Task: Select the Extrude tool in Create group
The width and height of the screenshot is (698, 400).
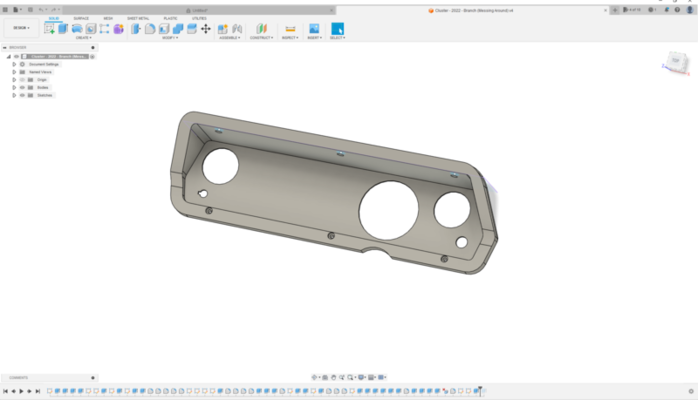Action: [63, 29]
